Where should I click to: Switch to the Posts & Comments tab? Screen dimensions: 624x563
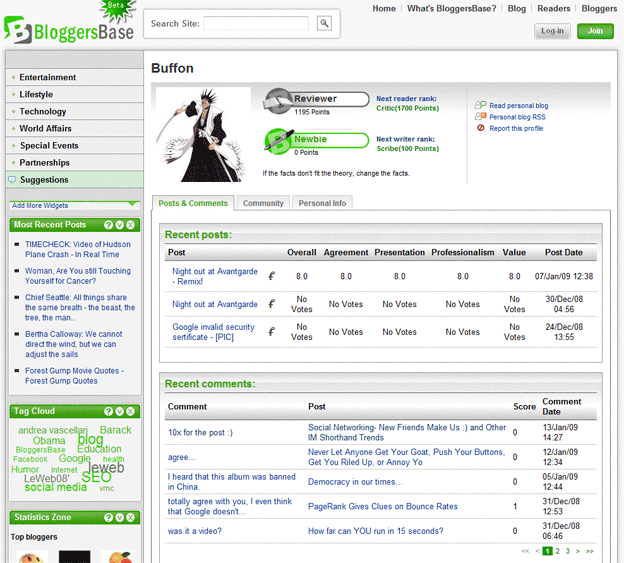[x=193, y=203]
